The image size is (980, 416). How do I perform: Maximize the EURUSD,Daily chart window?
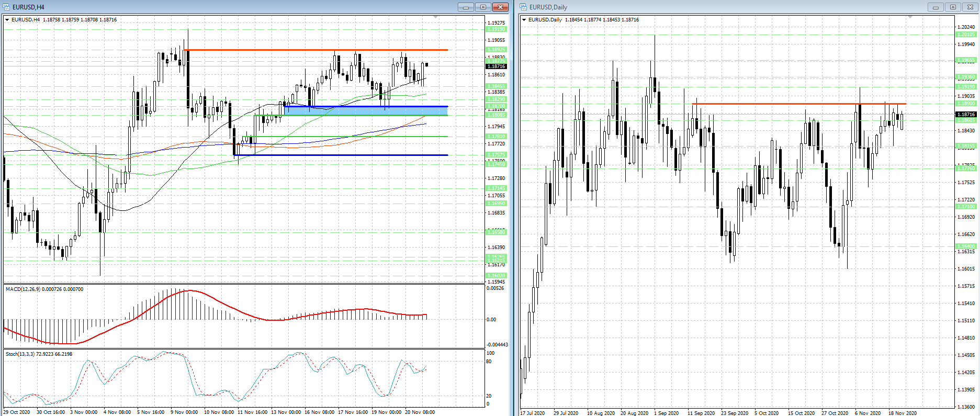(x=952, y=7)
